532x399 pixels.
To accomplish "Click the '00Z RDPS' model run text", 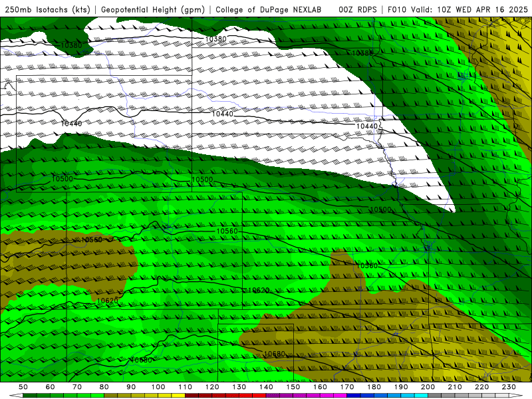I will click(x=358, y=9).
